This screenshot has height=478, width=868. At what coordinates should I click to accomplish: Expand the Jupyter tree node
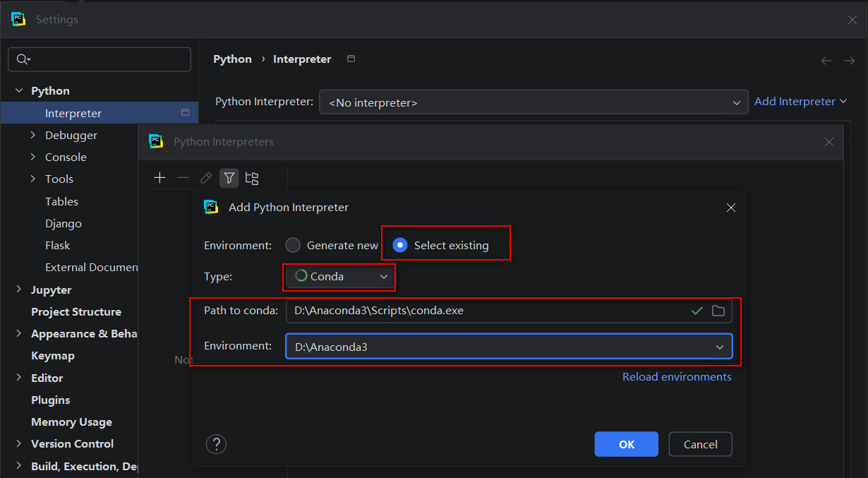(x=18, y=289)
